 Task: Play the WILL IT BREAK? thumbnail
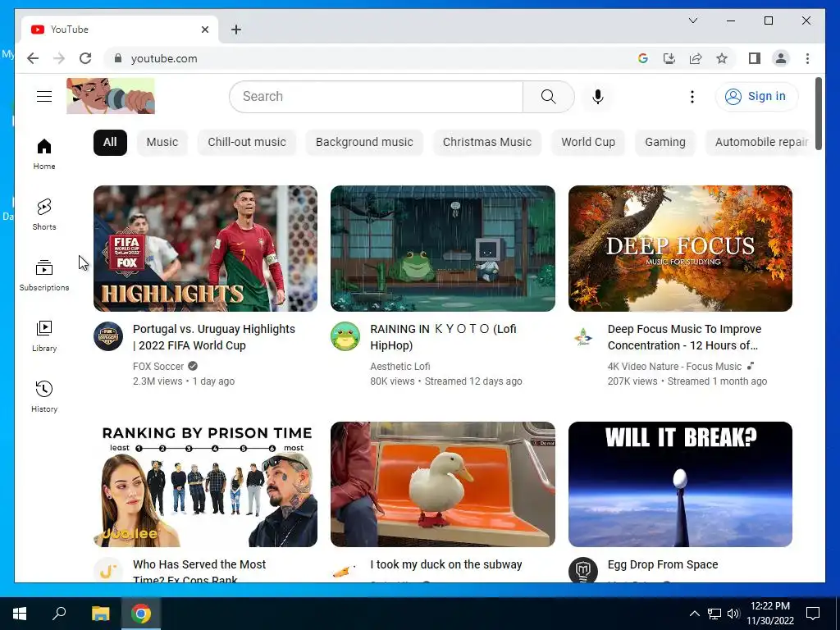click(x=680, y=484)
